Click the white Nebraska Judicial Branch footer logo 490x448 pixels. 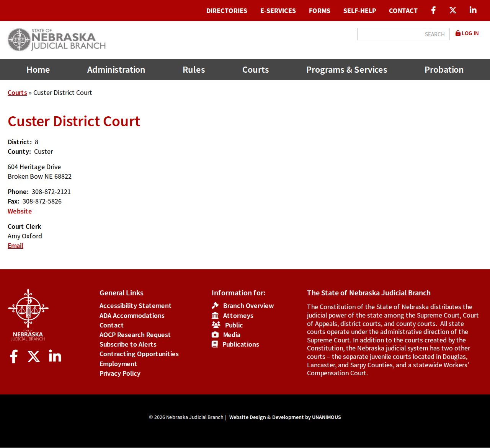click(28, 314)
